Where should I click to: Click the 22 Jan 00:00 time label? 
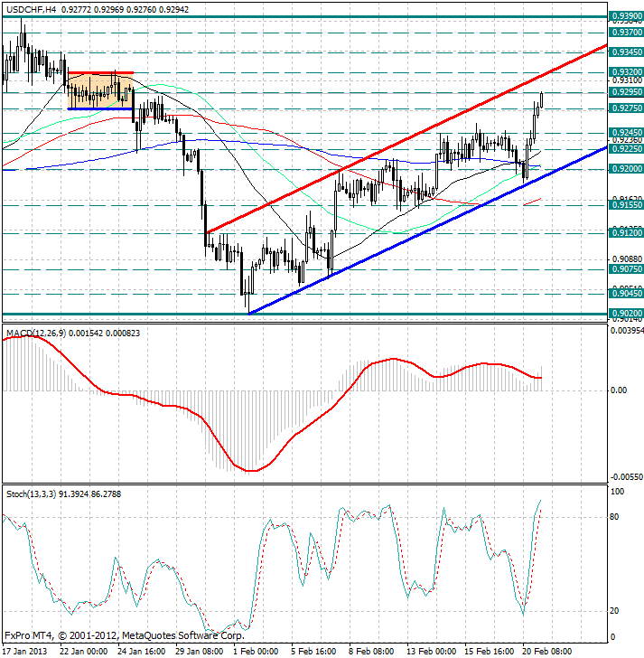84,652
